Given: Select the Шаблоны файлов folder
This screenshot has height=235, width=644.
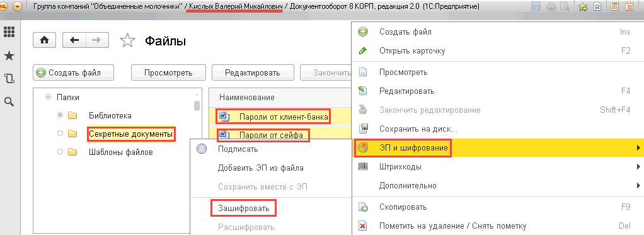Looking at the screenshot, I should 121,152.
